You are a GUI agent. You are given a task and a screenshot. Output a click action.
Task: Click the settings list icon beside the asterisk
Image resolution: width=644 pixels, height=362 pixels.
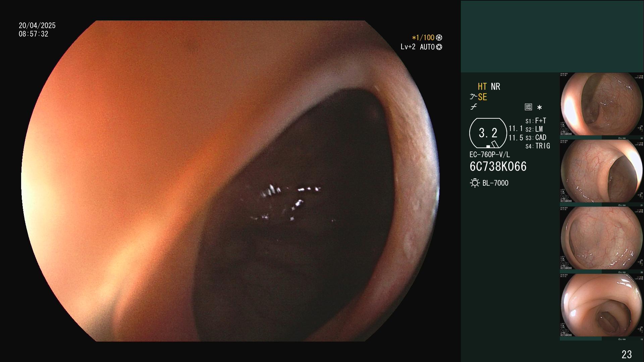pyautogui.click(x=528, y=107)
